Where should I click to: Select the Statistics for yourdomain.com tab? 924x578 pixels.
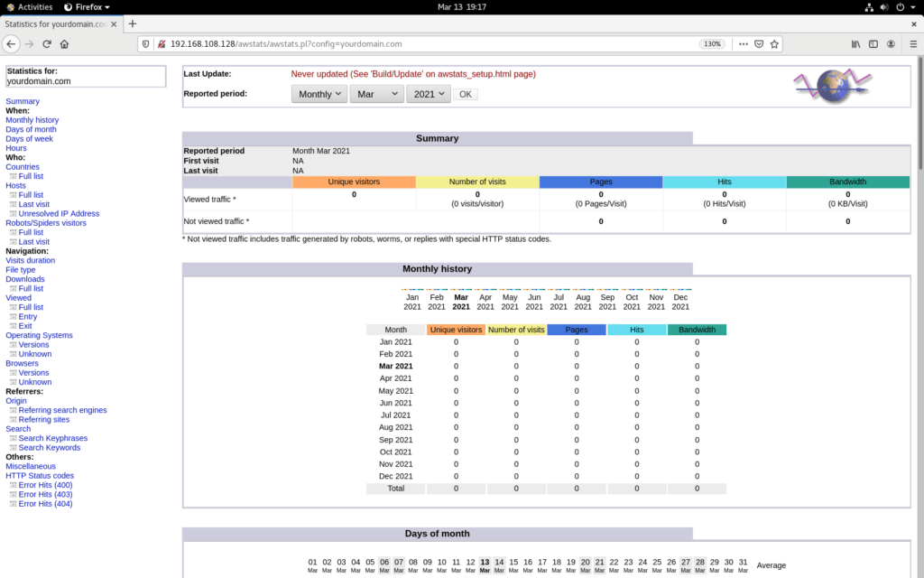(x=55, y=24)
